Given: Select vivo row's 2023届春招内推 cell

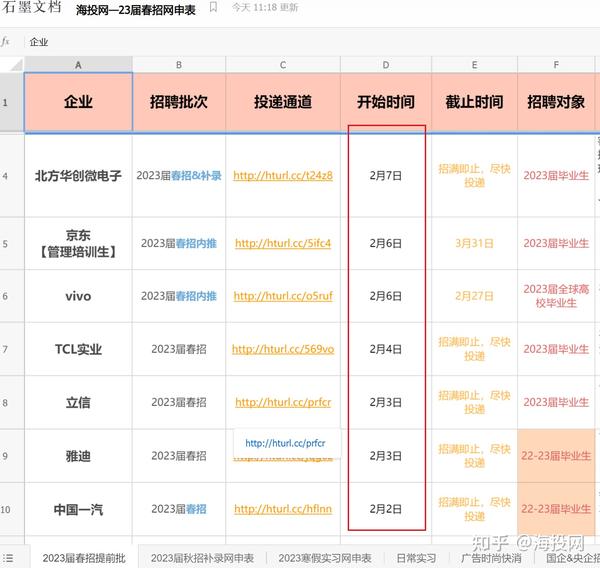Looking at the screenshot, I should (179, 296).
